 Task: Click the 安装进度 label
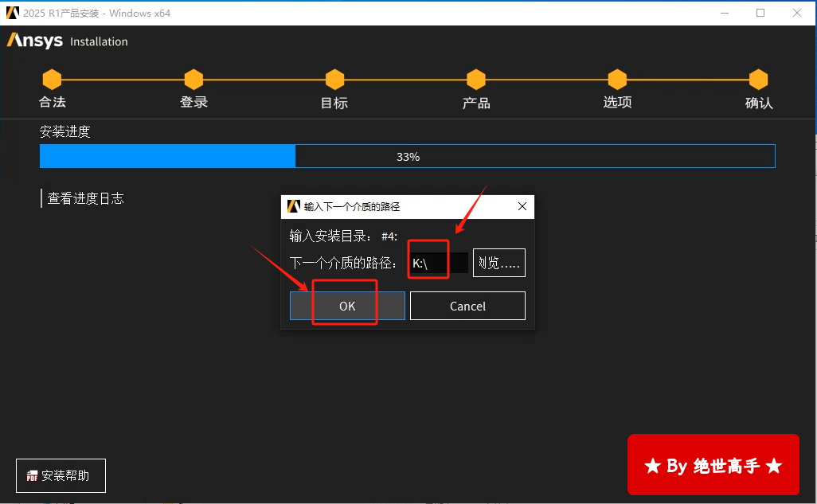click(x=65, y=131)
